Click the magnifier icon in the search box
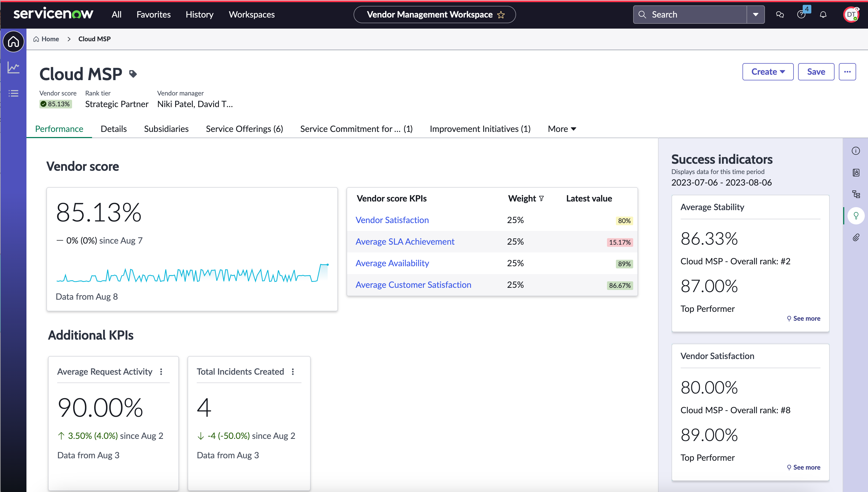 coord(643,15)
